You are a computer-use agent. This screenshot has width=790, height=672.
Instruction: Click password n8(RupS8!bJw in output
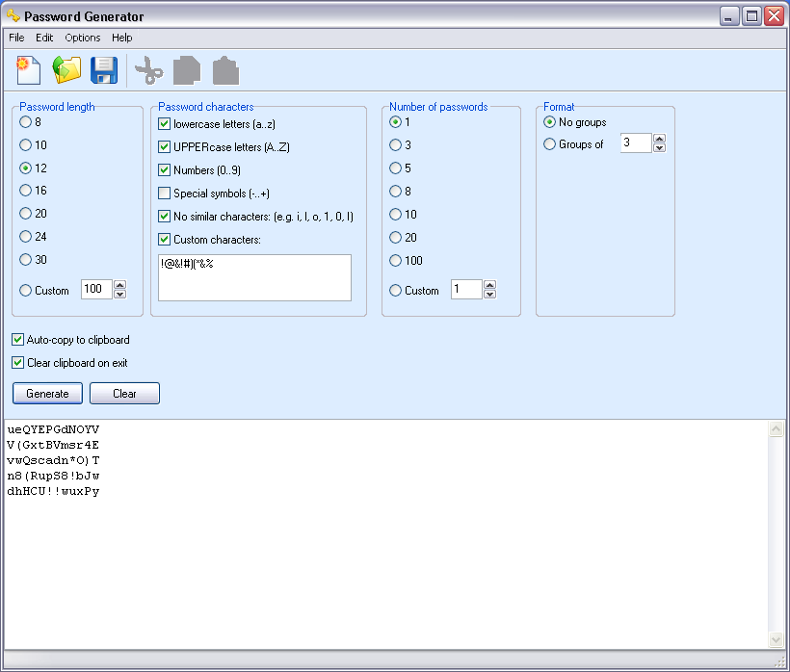[53, 476]
